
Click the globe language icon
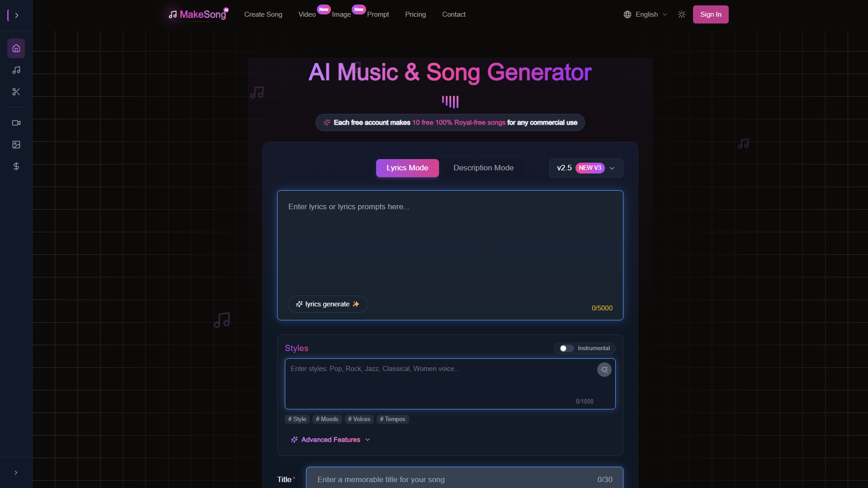pyautogui.click(x=627, y=14)
